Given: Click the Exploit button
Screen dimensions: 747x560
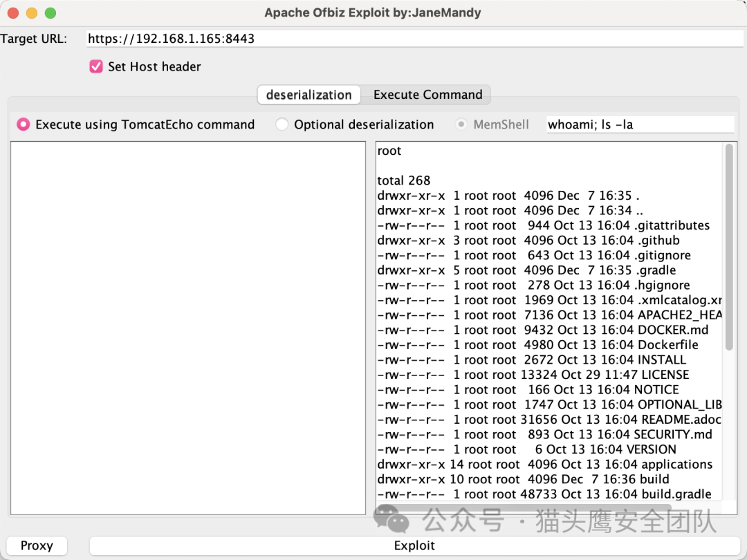Looking at the screenshot, I should (x=414, y=545).
